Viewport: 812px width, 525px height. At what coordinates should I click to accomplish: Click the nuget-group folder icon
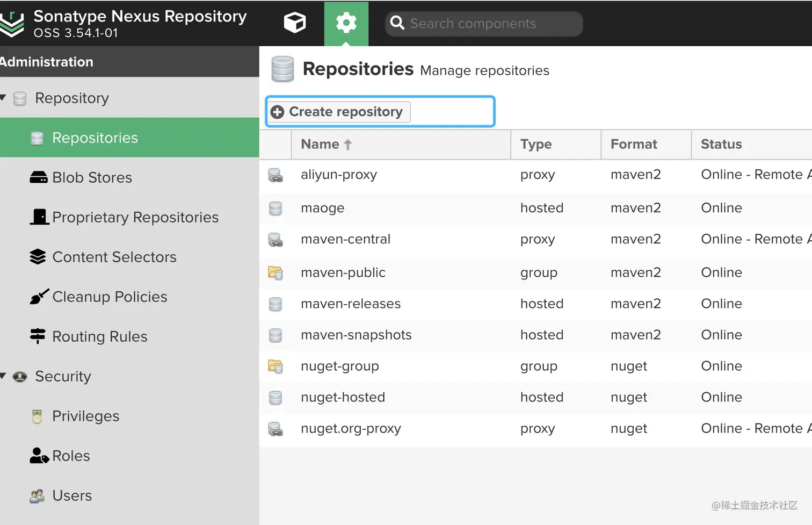tap(275, 366)
